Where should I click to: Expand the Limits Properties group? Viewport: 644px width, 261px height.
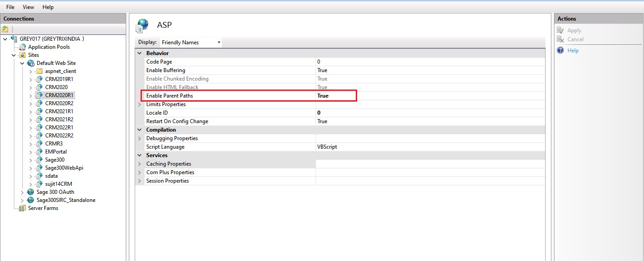pos(140,104)
